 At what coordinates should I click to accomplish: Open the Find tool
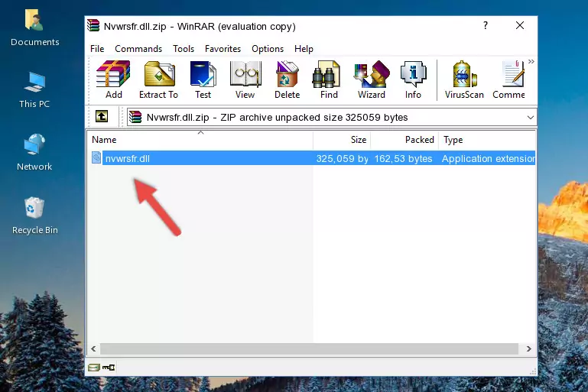(x=329, y=79)
